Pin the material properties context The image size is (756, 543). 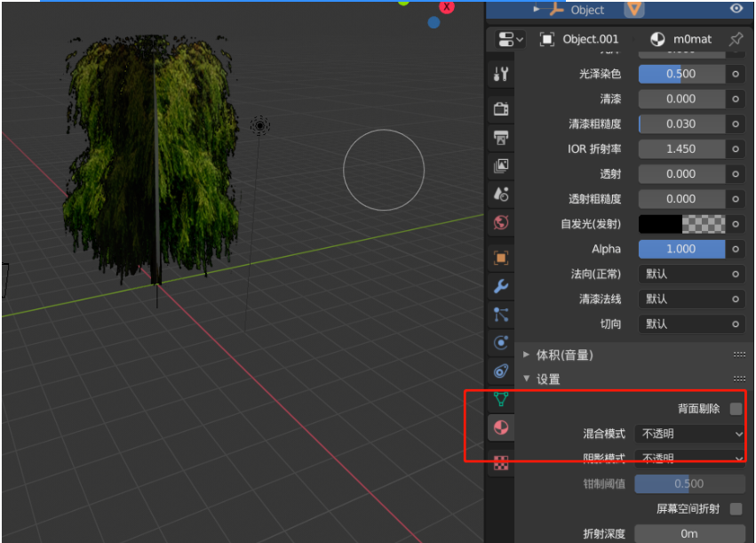[x=735, y=38]
